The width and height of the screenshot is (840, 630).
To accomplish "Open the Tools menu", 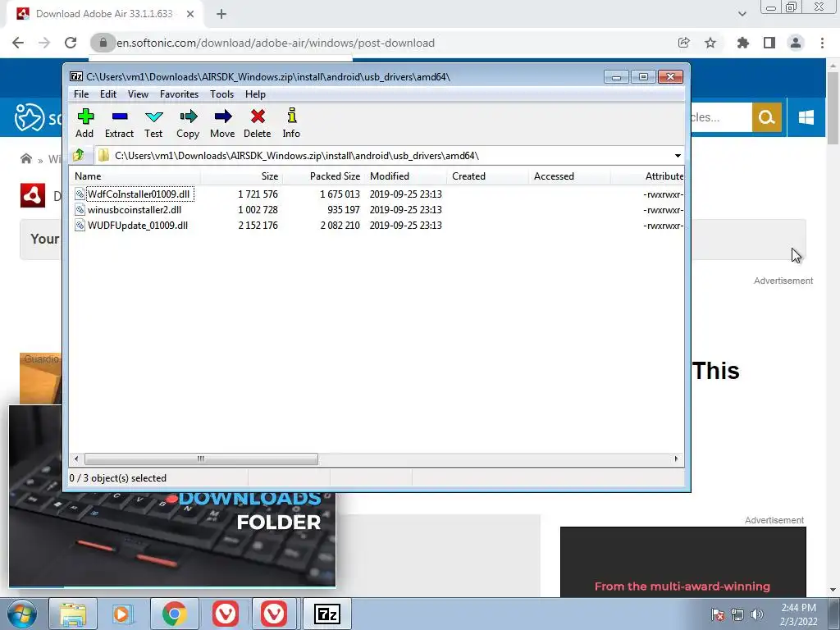I will click(221, 94).
